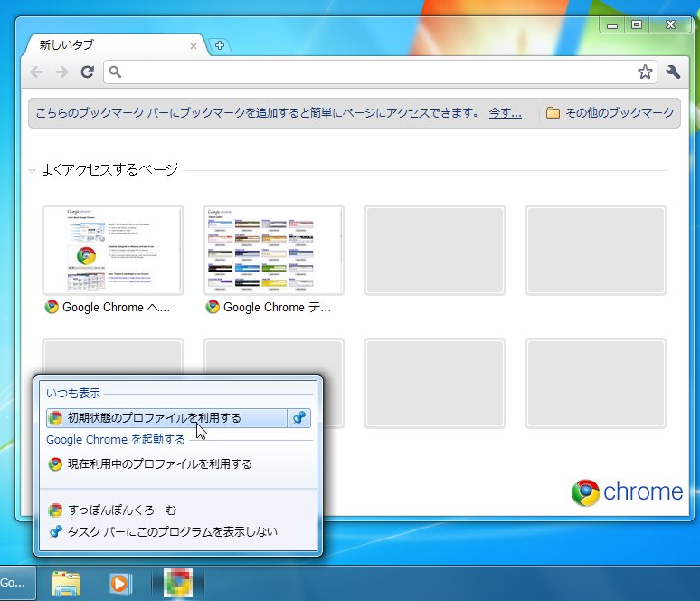The image size is (700, 601).
Task: Open Google Chrome テ... themes thumbnail
Action: [274, 250]
